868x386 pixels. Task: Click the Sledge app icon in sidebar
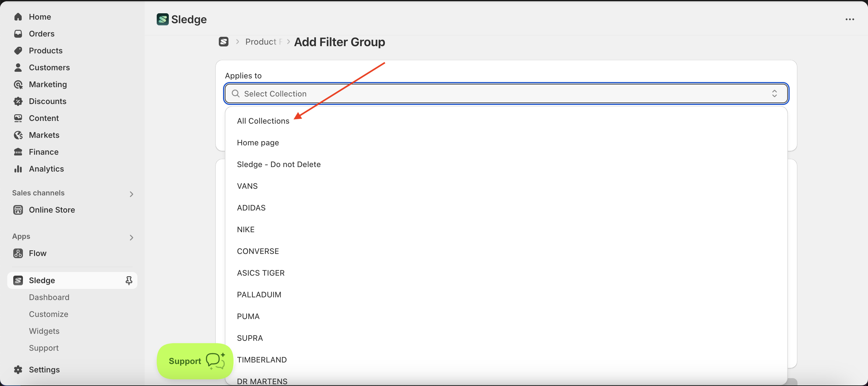pyautogui.click(x=18, y=280)
